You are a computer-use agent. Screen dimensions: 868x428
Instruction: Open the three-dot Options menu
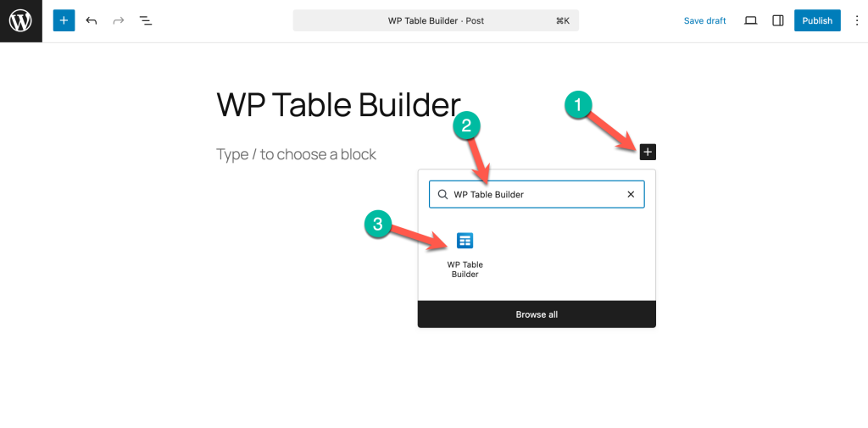click(856, 20)
